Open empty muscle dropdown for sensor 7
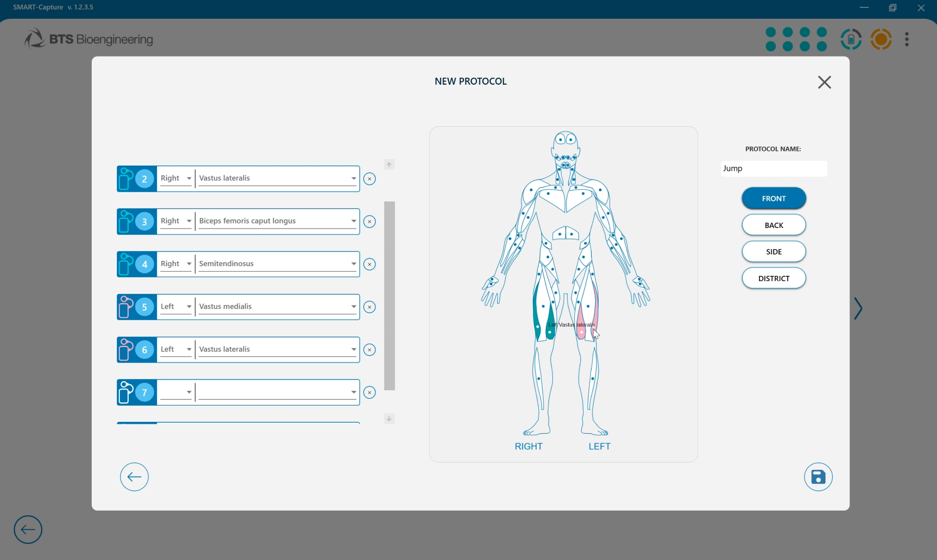 point(278,392)
